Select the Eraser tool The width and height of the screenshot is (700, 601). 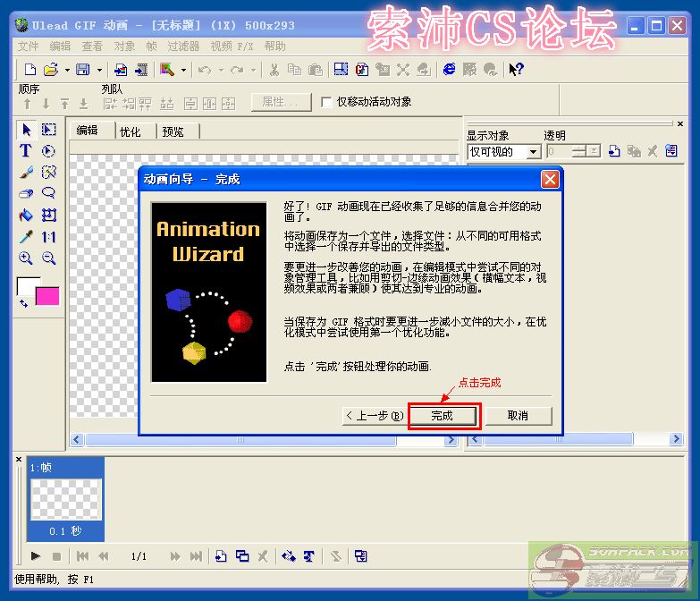click(26, 193)
